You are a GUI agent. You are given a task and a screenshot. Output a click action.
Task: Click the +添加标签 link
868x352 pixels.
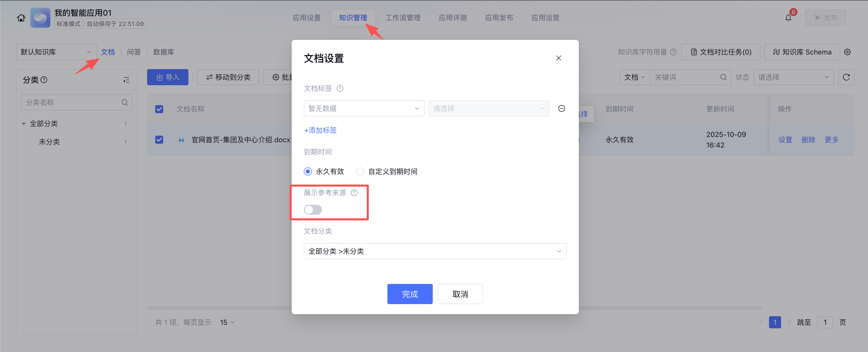click(x=320, y=130)
